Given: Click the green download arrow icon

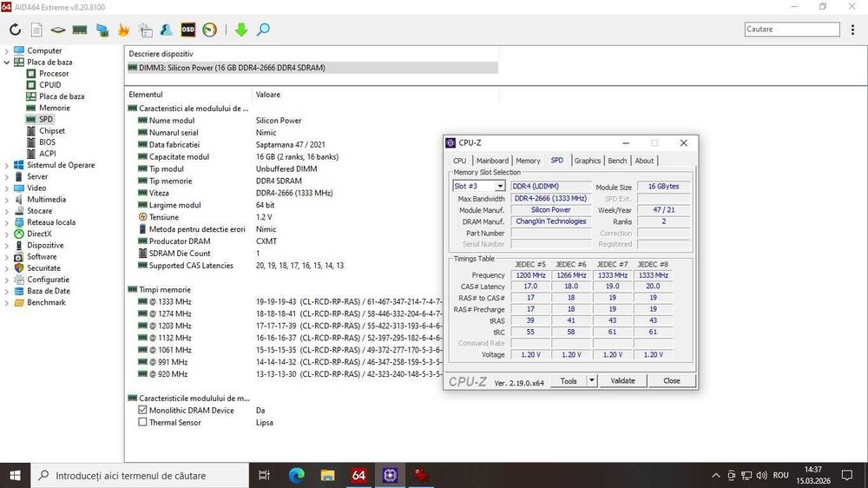Looking at the screenshot, I should tap(241, 30).
